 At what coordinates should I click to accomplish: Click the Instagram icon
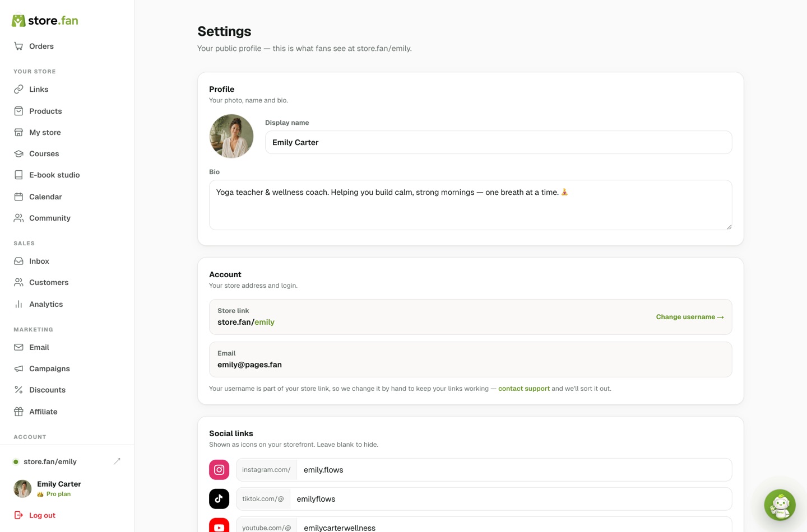(219, 470)
